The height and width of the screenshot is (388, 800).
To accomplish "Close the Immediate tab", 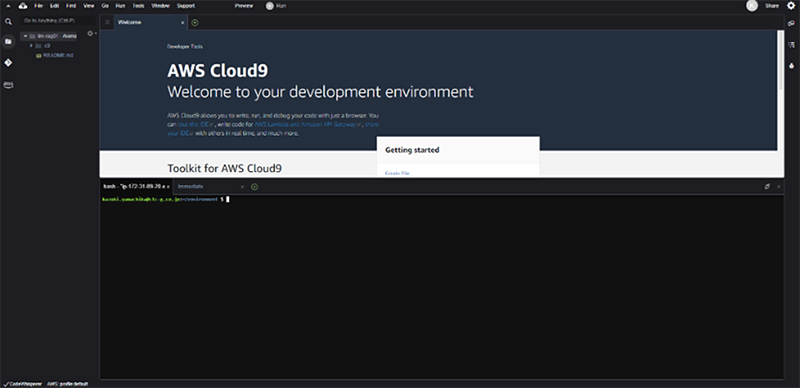I will 242,187.
